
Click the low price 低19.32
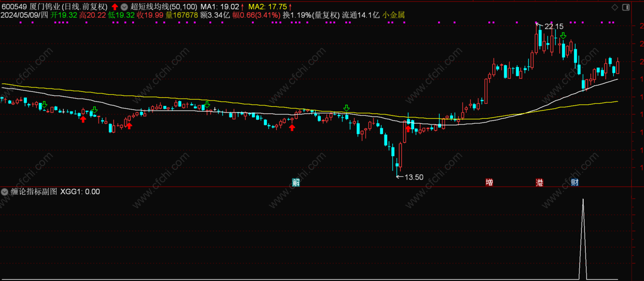click(122, 15)
